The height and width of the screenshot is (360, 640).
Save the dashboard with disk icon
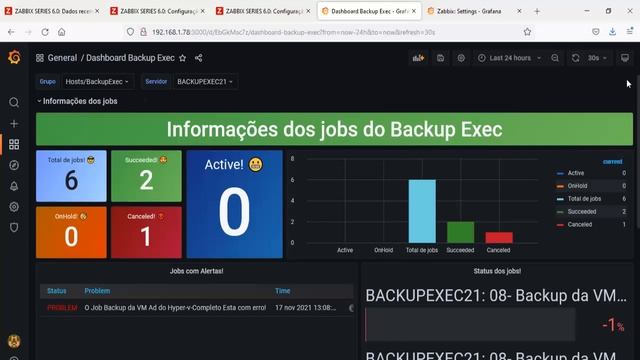click(440, 58)
